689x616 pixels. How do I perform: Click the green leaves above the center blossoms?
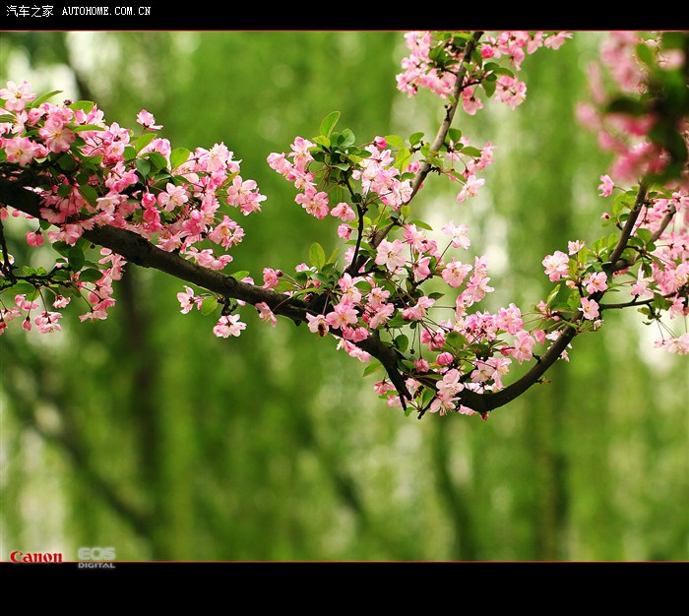pos(333,133)
